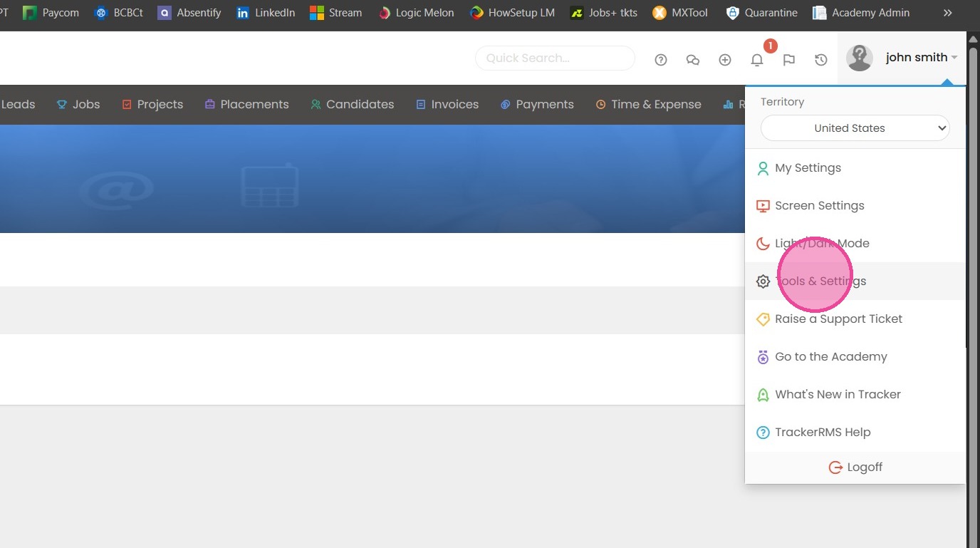
Task: Open the HowSetup LM bookmark
Action: click(512, 12)
